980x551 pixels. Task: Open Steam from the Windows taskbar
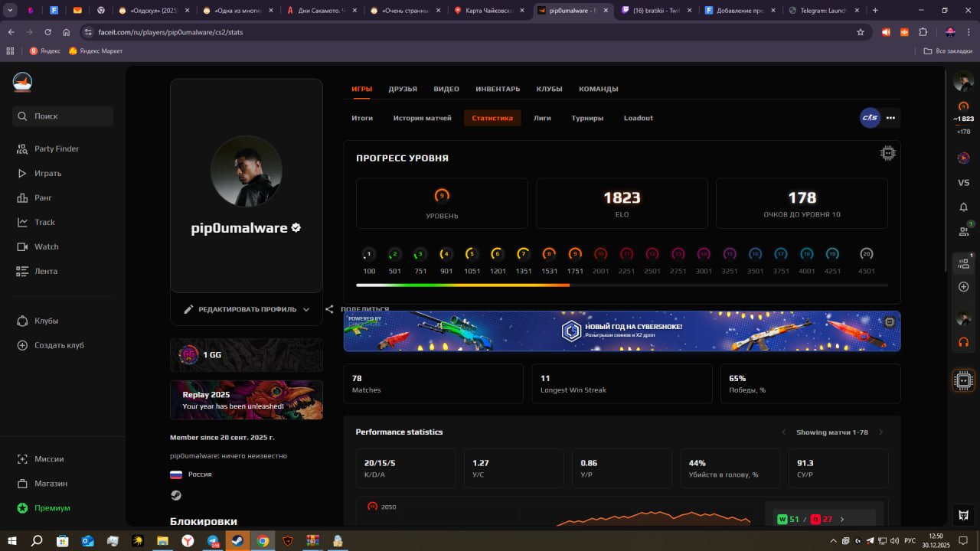(x=237, y=540)
